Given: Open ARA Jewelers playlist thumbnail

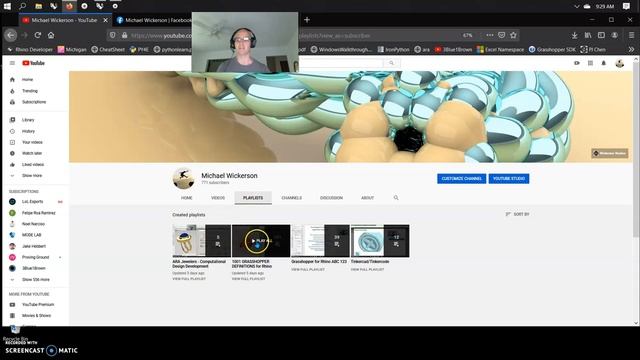Looking at the screenshot, I should tap(202, 241).
